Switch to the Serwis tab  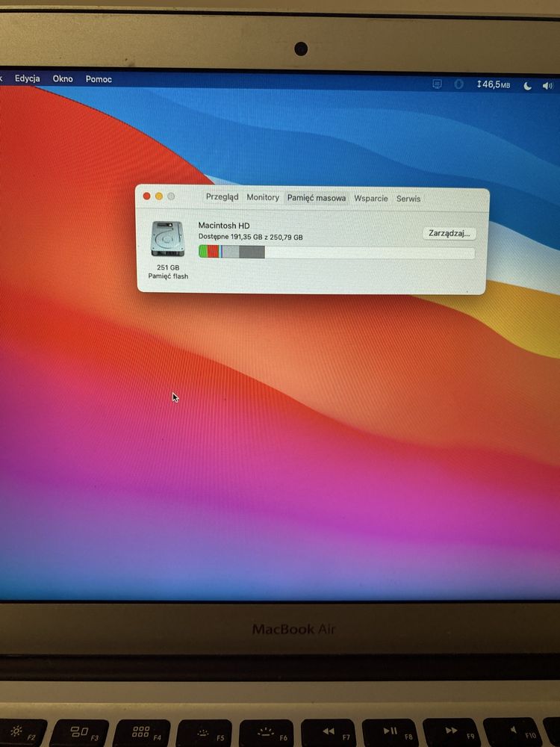tap(408, 199)
